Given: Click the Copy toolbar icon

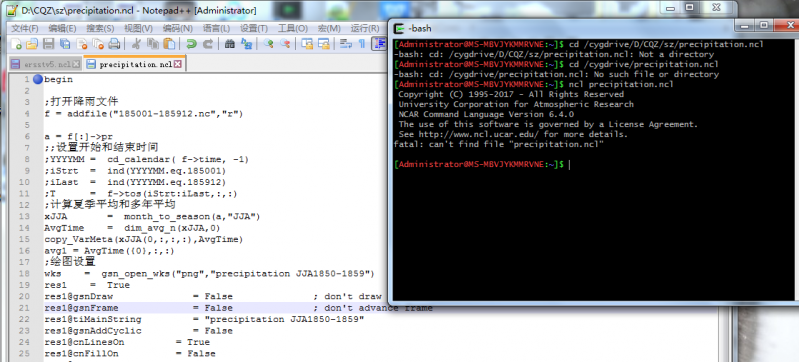Looking at the screenshot, I should pyautogui.click(x=152, y=44).
